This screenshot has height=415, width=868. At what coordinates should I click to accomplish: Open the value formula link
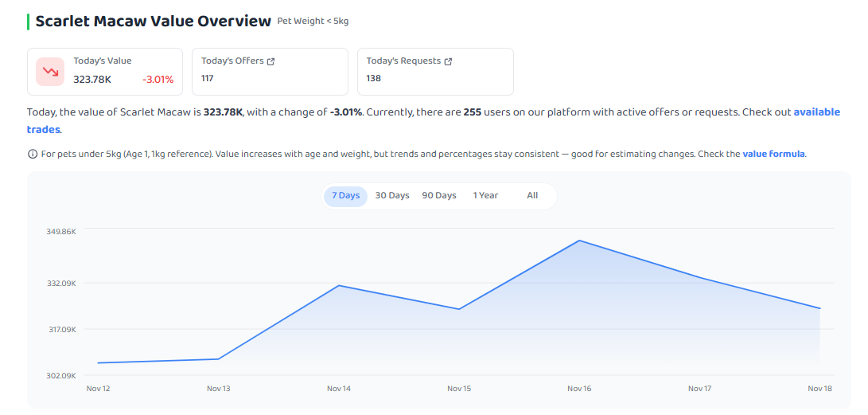coord(773,154)
